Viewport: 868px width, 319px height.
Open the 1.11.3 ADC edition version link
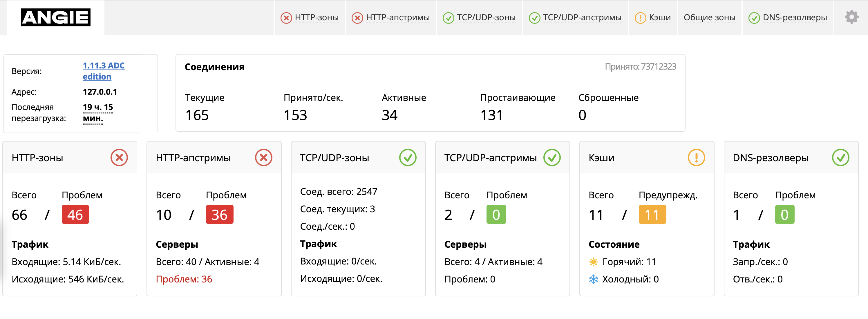click(x=104, y=71)
